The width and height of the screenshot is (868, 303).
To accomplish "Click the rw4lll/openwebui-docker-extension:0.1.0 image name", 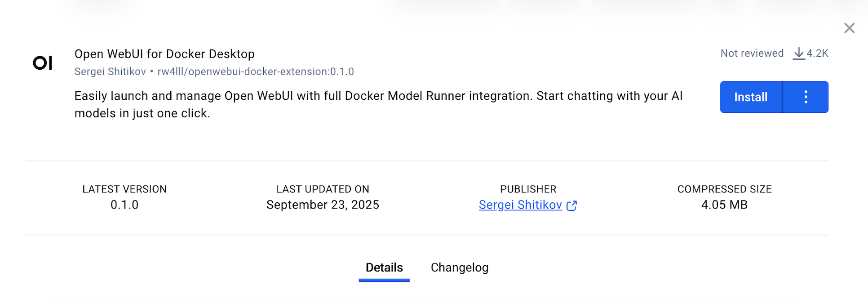I will click(x=255, y=71).
